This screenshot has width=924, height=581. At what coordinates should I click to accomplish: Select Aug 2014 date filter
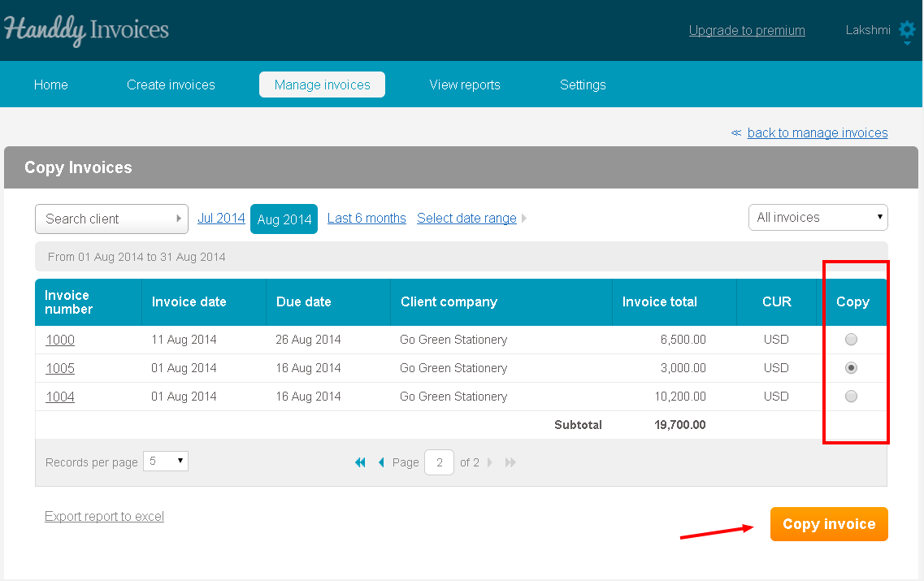tap(284, 219)
